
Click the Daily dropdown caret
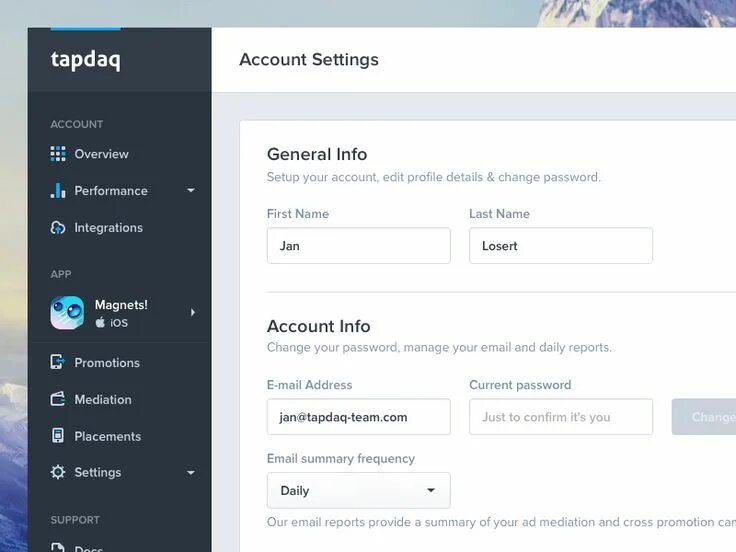430,491
